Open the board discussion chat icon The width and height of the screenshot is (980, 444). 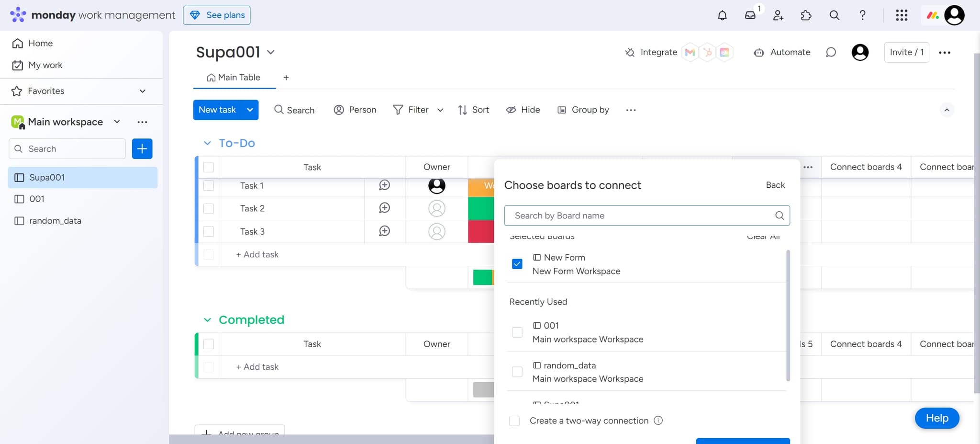click(831, 52)
